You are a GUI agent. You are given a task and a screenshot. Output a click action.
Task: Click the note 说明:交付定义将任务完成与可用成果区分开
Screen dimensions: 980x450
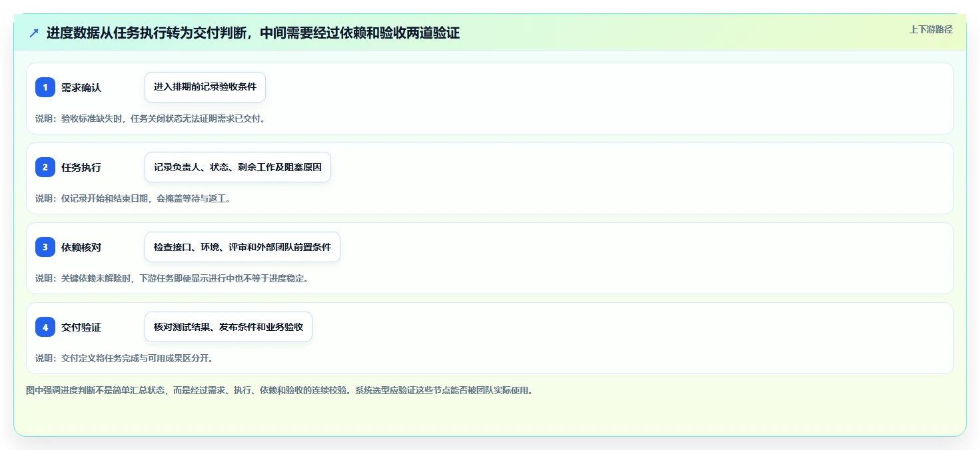click(x=124, y=358)
